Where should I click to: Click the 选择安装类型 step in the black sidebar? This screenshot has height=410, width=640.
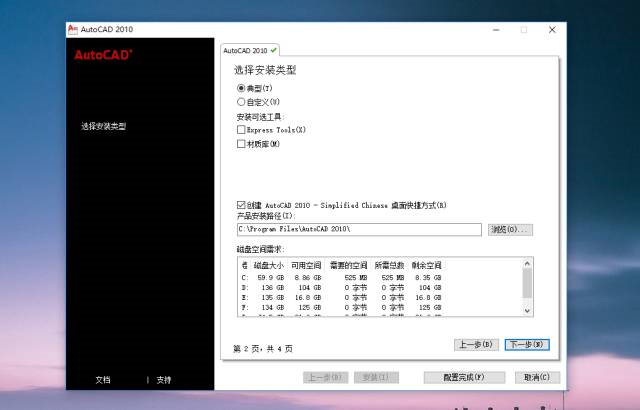coord(103,126)
